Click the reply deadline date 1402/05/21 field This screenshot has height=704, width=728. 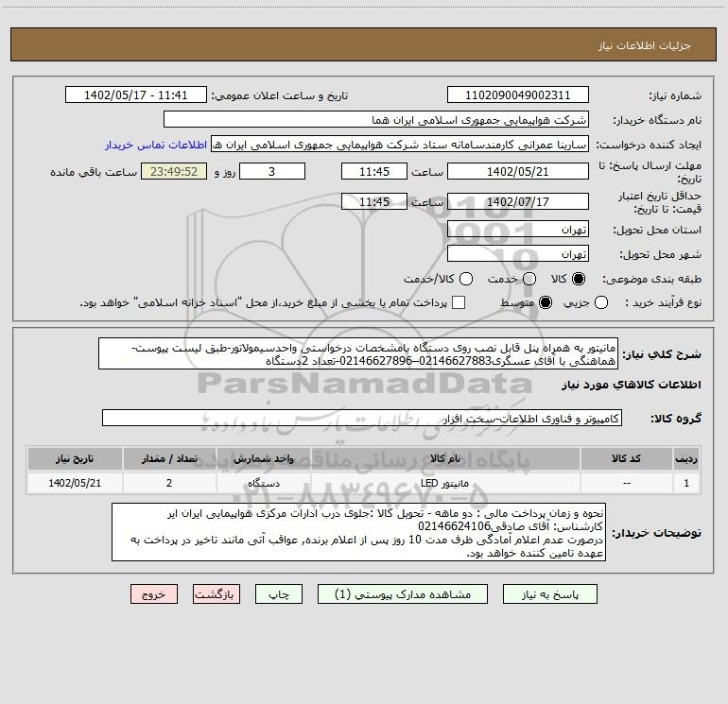(x=518, y=171)
